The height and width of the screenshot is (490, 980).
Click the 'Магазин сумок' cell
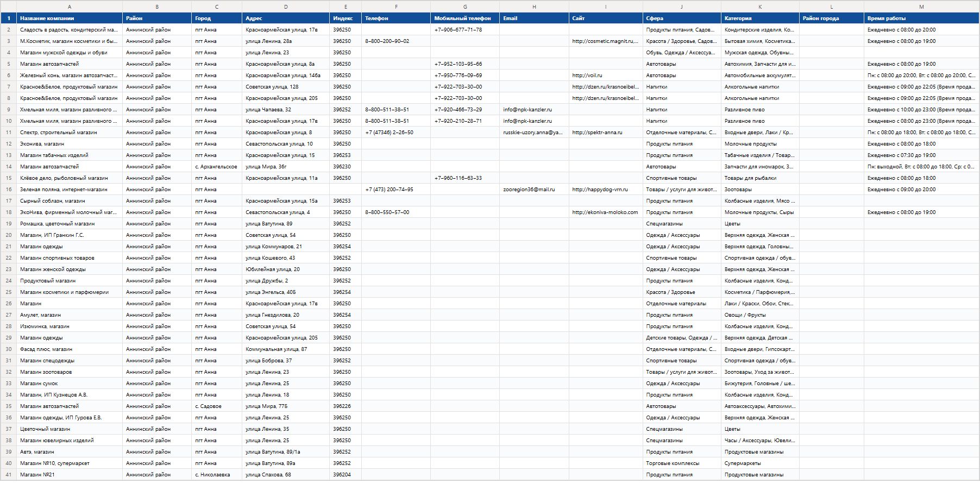[70, 383]
